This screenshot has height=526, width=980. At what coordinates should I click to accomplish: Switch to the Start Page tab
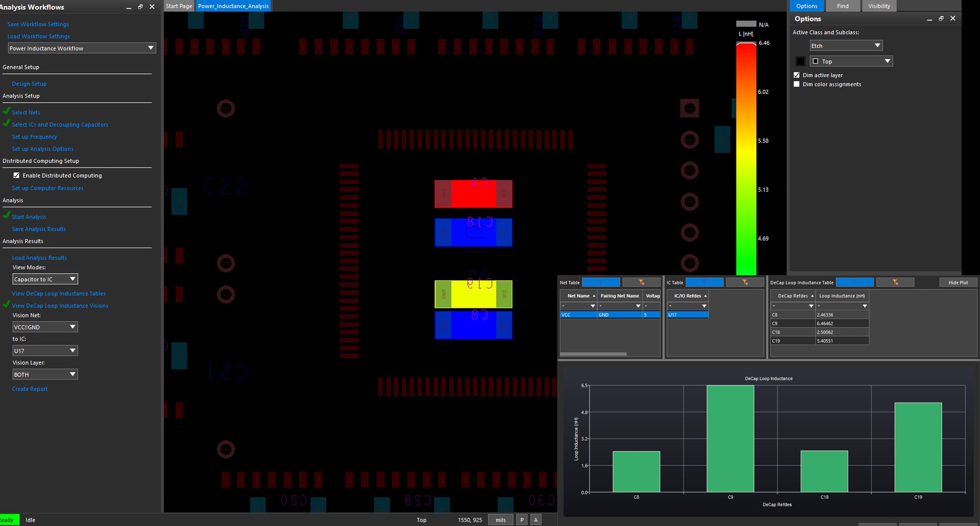click(x=178, y=6)
